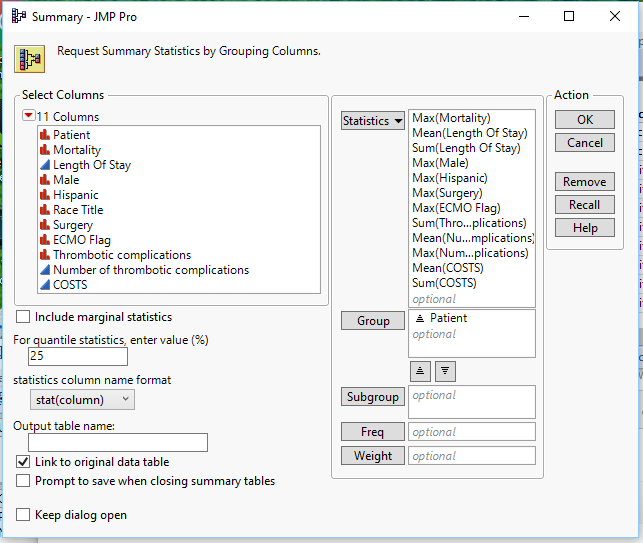
Task: Click the Freq button
Action: [373, 431]
